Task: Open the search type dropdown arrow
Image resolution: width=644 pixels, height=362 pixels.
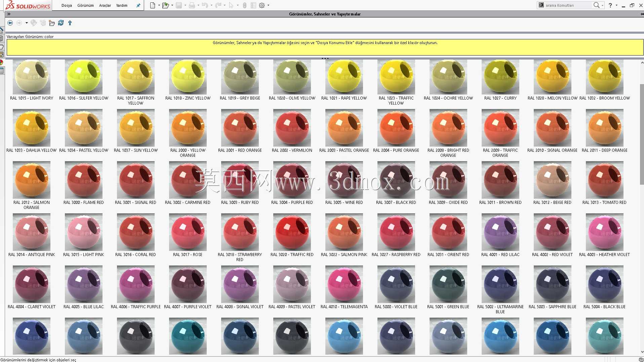Action: pos(602,5)
